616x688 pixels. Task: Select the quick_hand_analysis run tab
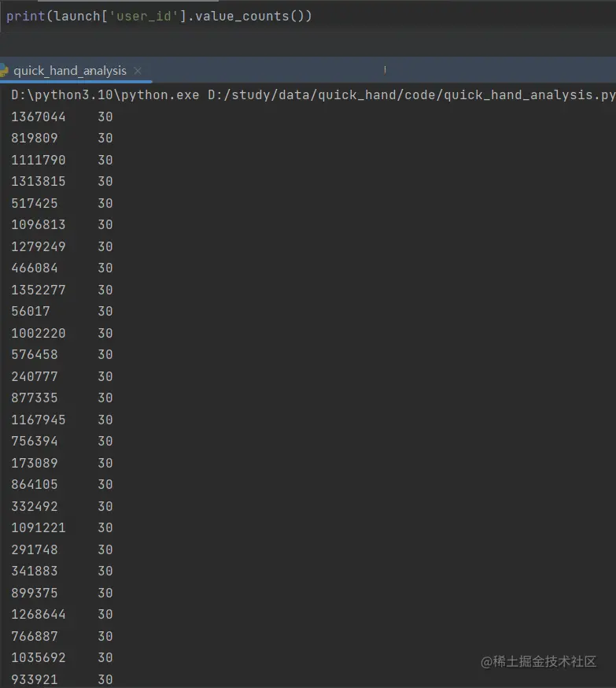[70, 71]
